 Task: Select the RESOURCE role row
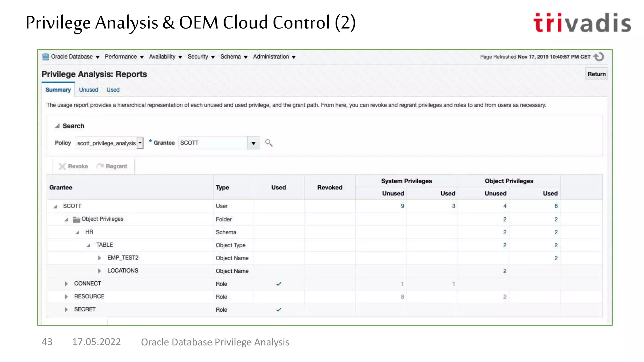(325, 297)
